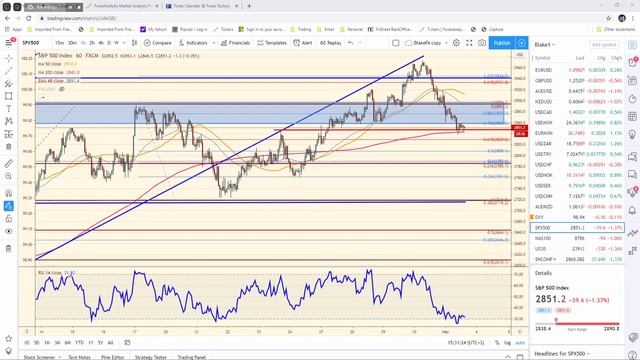The width and height of the screenshot is (640, 360).
Task: Click the go-to-date calendar icon
Action: coord(127,343)
